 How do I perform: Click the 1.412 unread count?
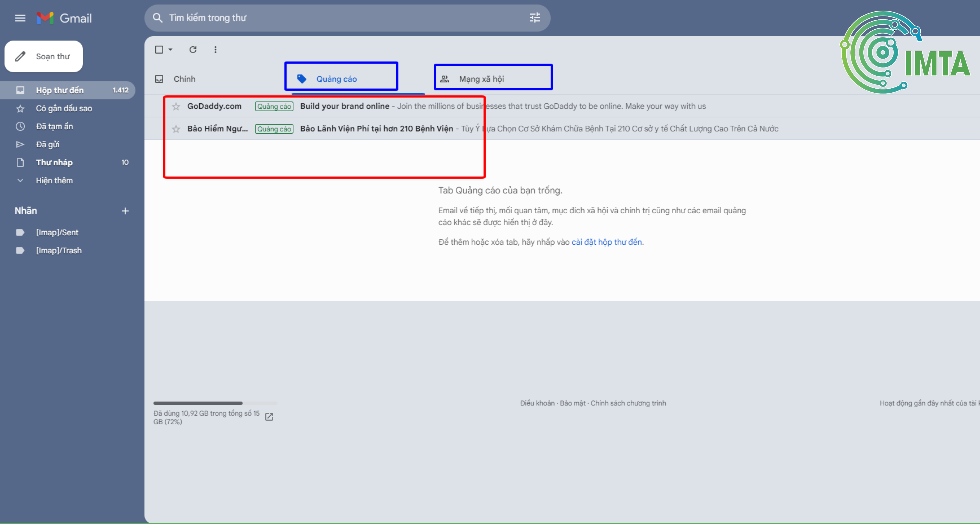pos(120,90)
